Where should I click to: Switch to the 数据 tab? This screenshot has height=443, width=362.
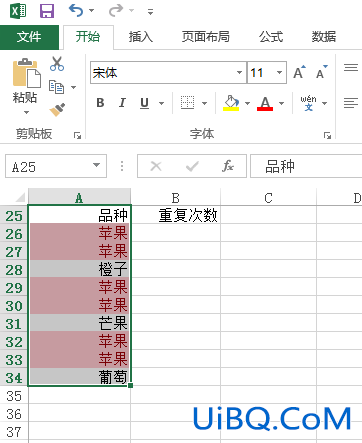pyautogui.click(x=324, y=37)
